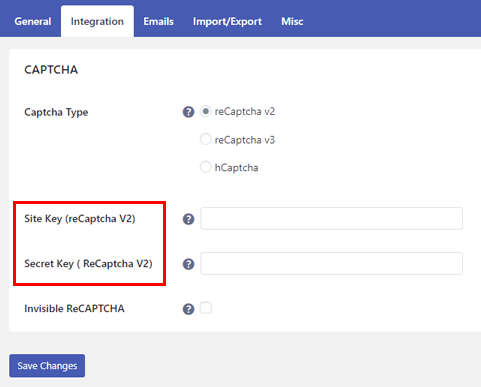The width and height of the screenshot is (481, 387).
Task: Click help icon for Site Key field
Action: coord(188,219)
